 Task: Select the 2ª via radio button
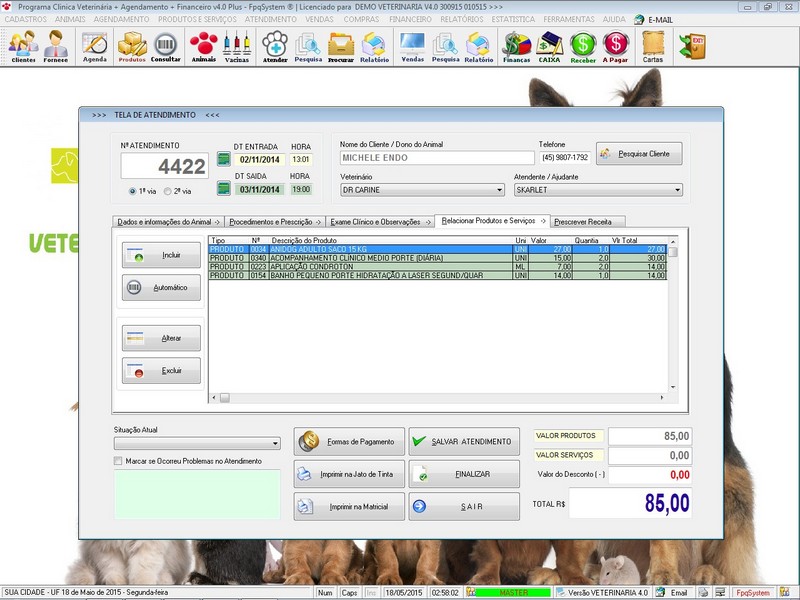pos(167,191)
